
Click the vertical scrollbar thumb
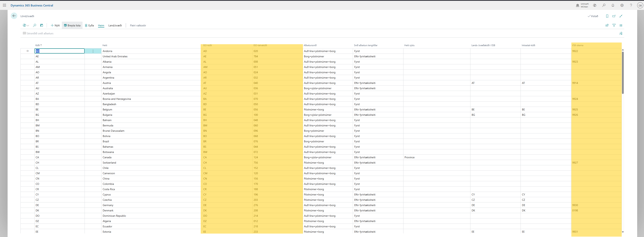point(623,72)
